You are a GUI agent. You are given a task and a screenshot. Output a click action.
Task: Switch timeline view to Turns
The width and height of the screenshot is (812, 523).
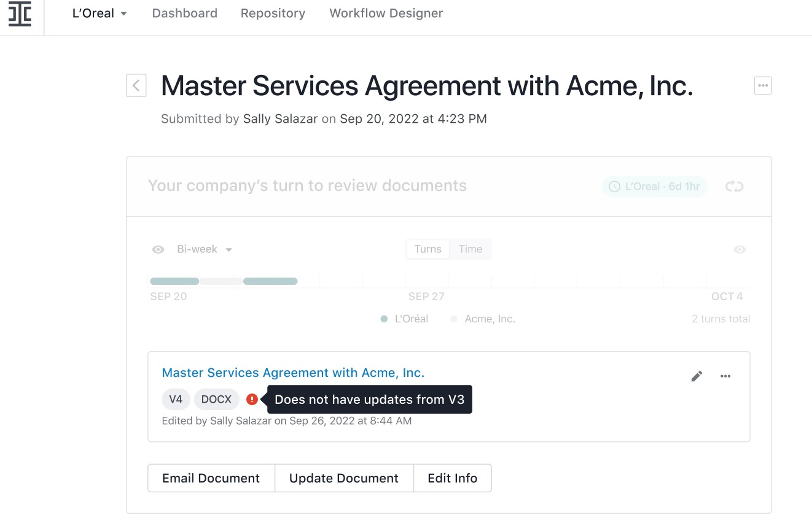427,249
